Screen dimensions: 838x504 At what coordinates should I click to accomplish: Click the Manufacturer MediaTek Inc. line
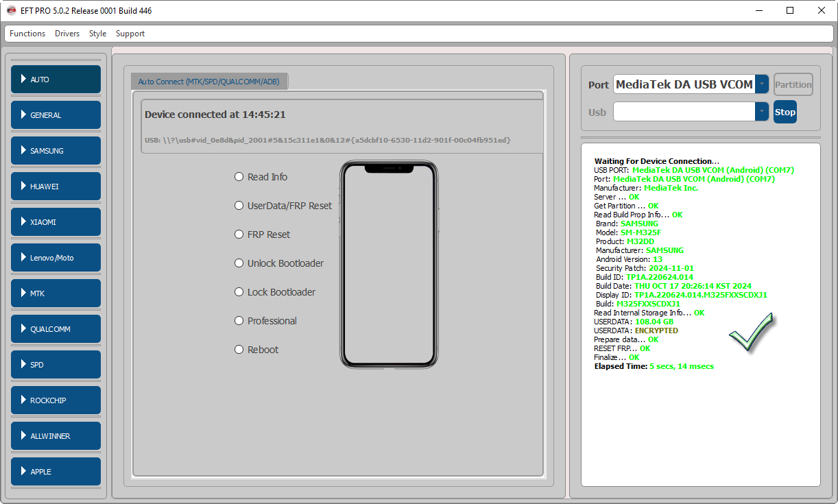coord(646,188)
